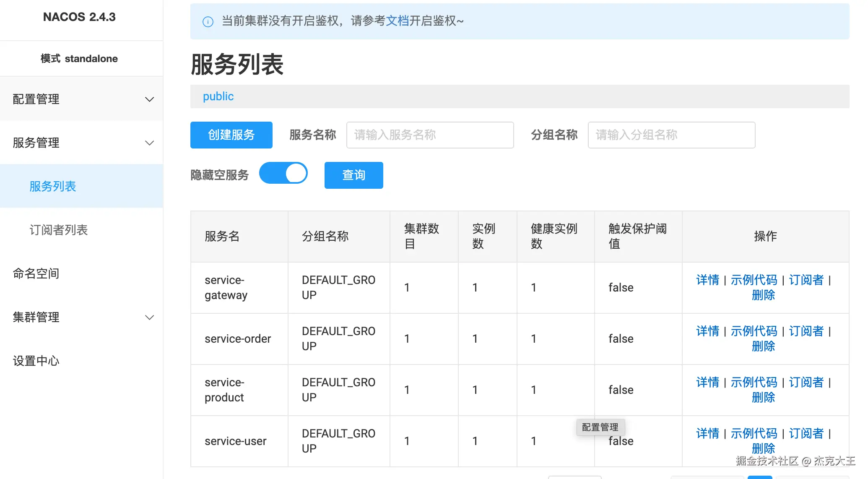The width and height of the screenshot is (868, 479).
Task: Open the 文档 link in the banner
Action: coord(397,21)
